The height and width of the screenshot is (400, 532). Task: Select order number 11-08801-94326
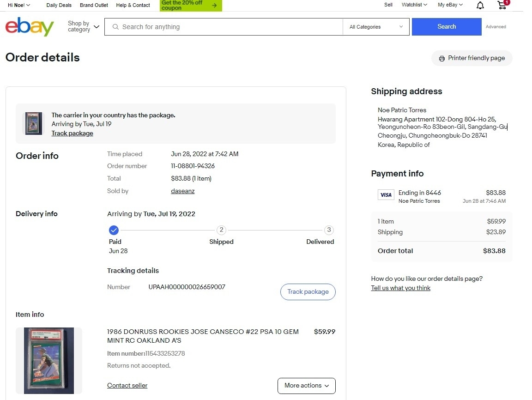pyautogui.click(x=193, y=166)
